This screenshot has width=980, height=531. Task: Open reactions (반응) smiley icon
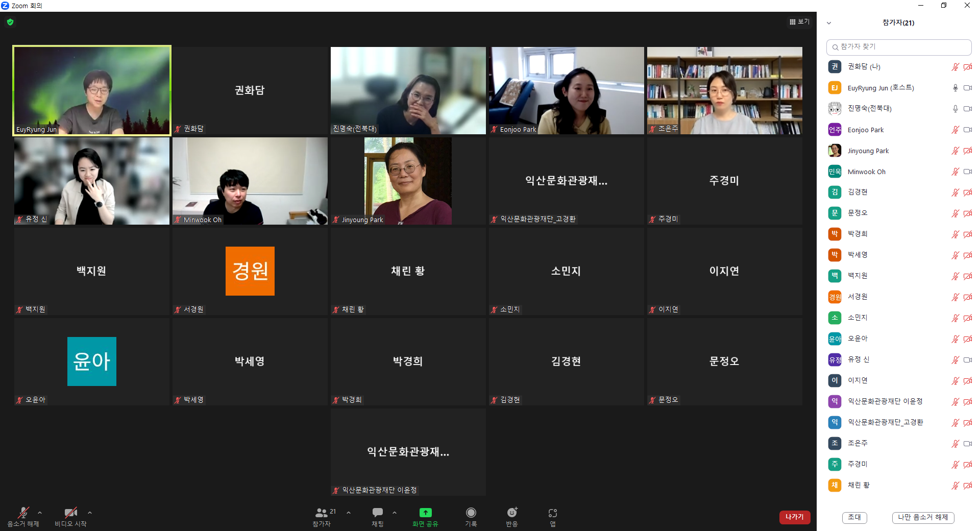[x=512, y=513]
